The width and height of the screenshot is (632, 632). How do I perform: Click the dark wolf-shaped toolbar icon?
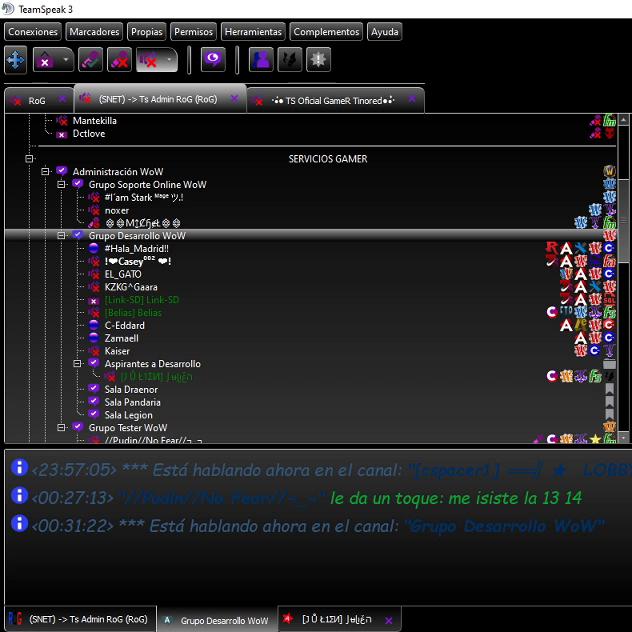point(290,60)
